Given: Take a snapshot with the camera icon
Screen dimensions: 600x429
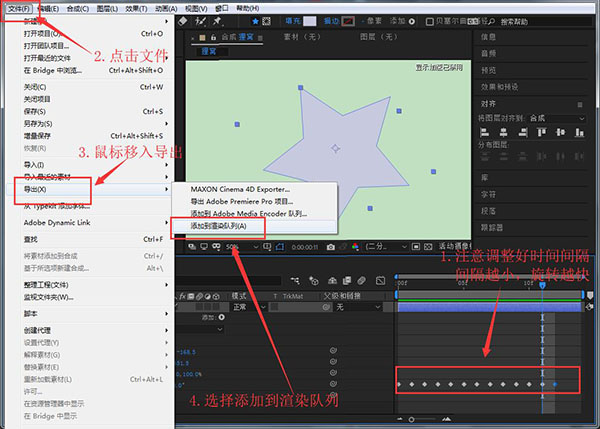Looking at the screenshot, I should tap(331, 247).
